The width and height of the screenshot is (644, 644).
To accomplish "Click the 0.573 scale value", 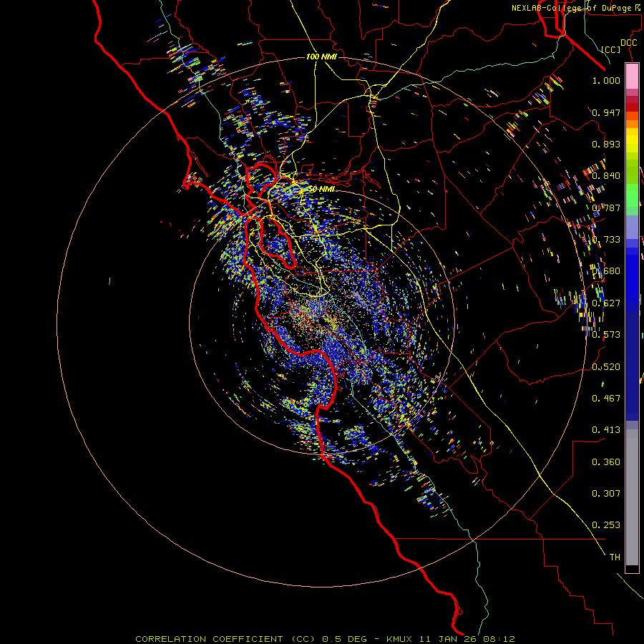I will click(606, 335).
